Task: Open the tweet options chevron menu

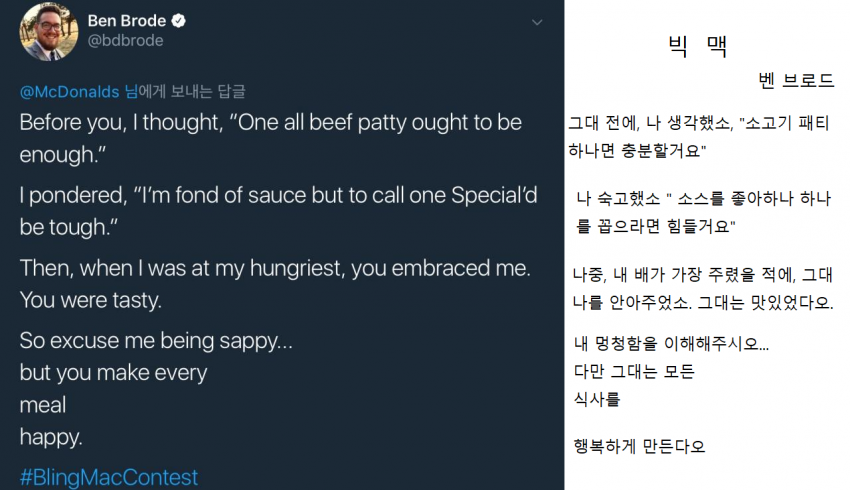Action: (x=537, y=22)
